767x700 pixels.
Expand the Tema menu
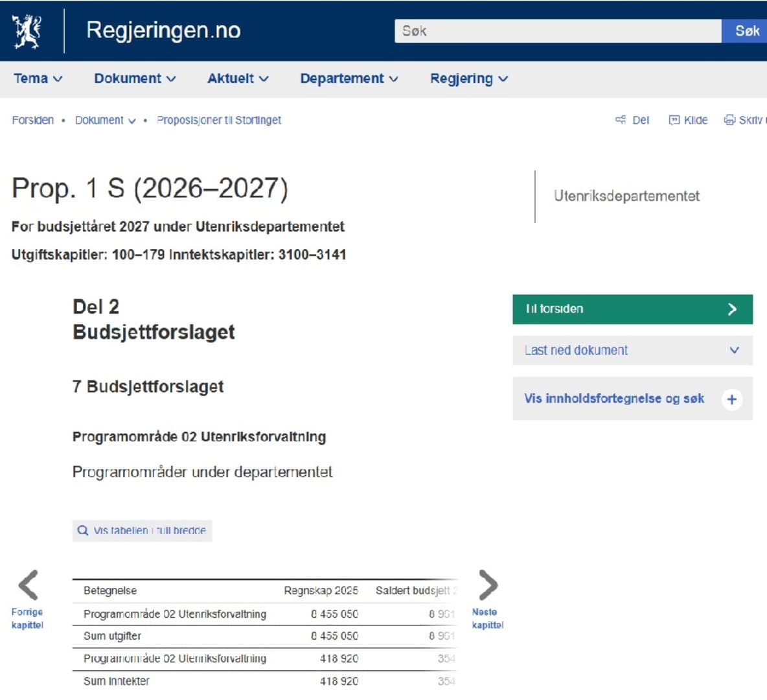coord(38,78)
